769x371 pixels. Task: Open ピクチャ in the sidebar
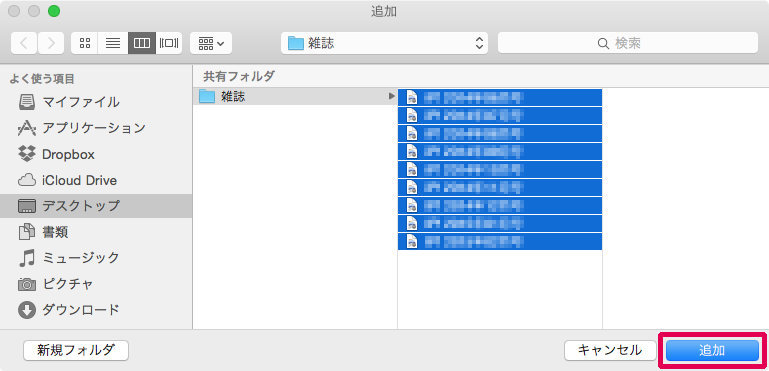pyautogui.click(x=96, y=284)
